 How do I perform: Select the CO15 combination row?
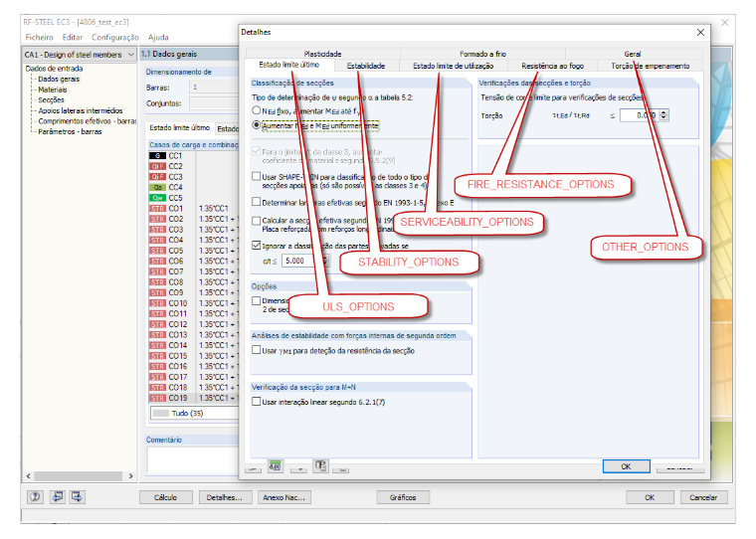pyautogui.click(x=194, y=356)
